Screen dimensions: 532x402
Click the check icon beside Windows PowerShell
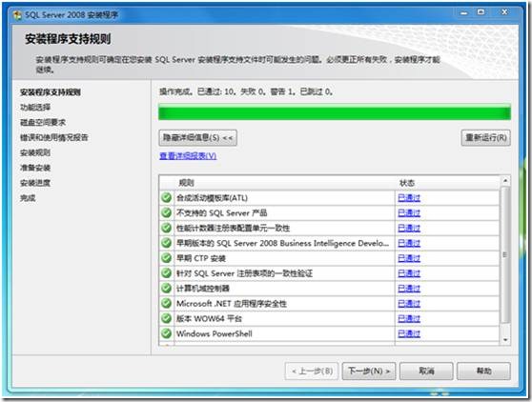[166, 333]
